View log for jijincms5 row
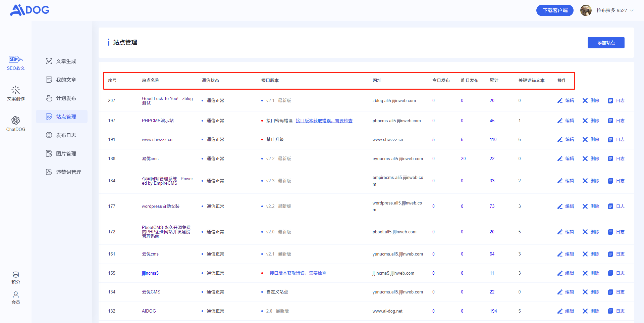Viewport: 644px width, 323px height. (616, 273)
